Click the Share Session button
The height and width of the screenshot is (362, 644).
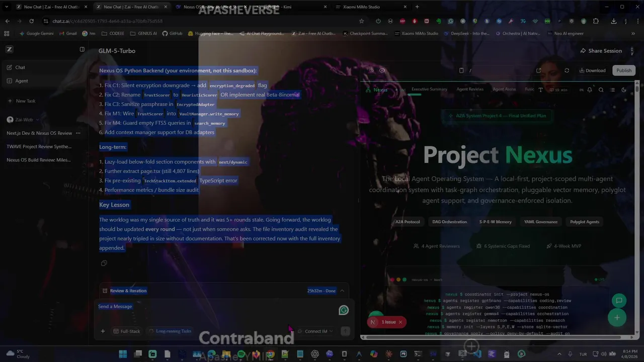pos(601,51)
